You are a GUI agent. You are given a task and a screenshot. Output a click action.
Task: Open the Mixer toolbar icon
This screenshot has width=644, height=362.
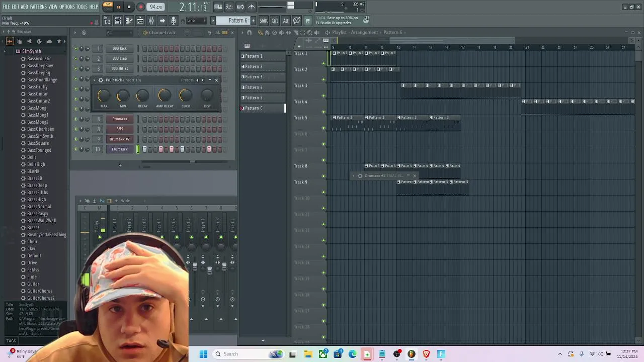(151, 21)
